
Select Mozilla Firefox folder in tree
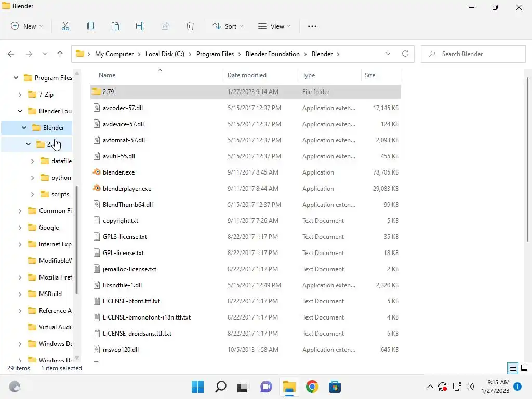pyautogui.click(x=50, y=277)
